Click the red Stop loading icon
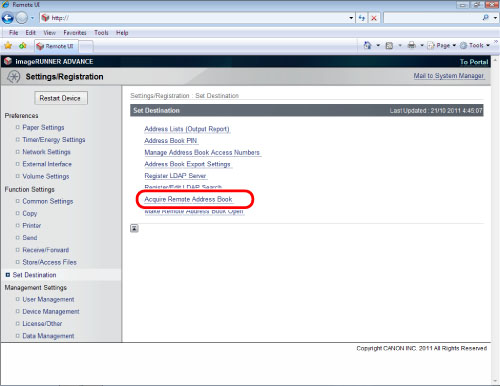The height and width of the screenshot is (386, 500). point(374,18)
